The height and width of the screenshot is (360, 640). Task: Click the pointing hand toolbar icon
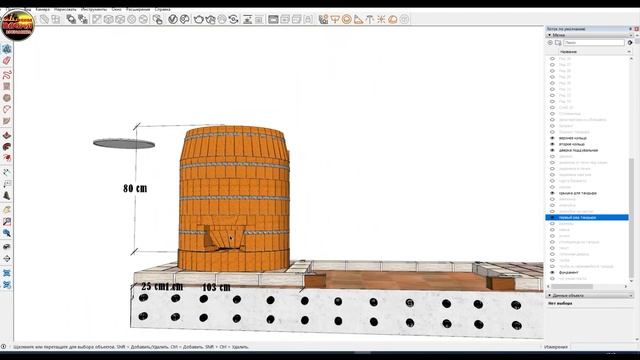tap(157, 19)
